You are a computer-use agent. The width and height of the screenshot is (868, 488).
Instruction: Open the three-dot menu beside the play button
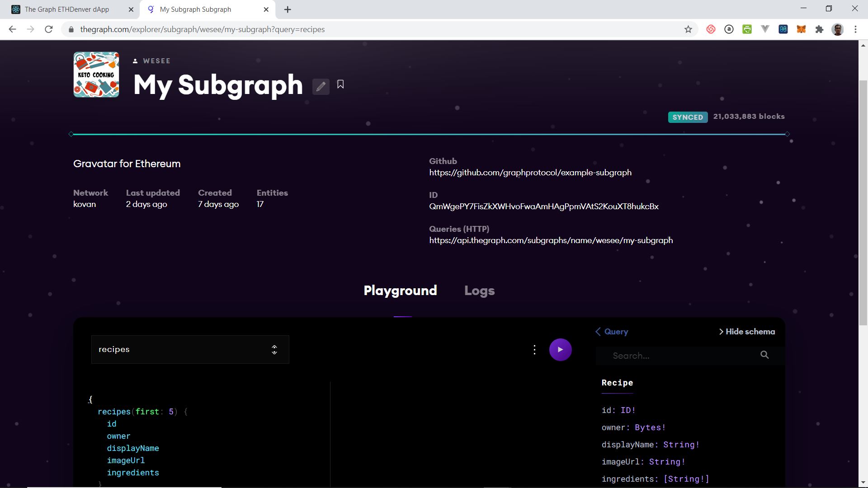click(x=534, y=350)
